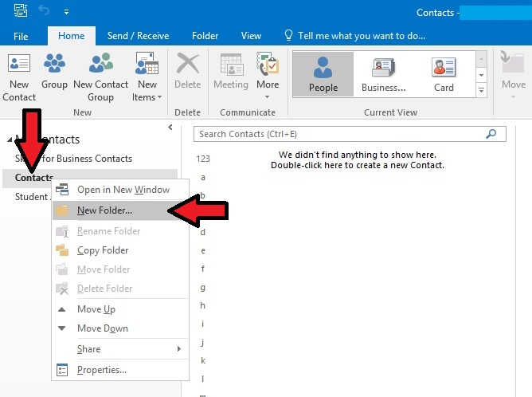Click the Group icon in ribbon
532x397 pixels.
tap(54, 72)
